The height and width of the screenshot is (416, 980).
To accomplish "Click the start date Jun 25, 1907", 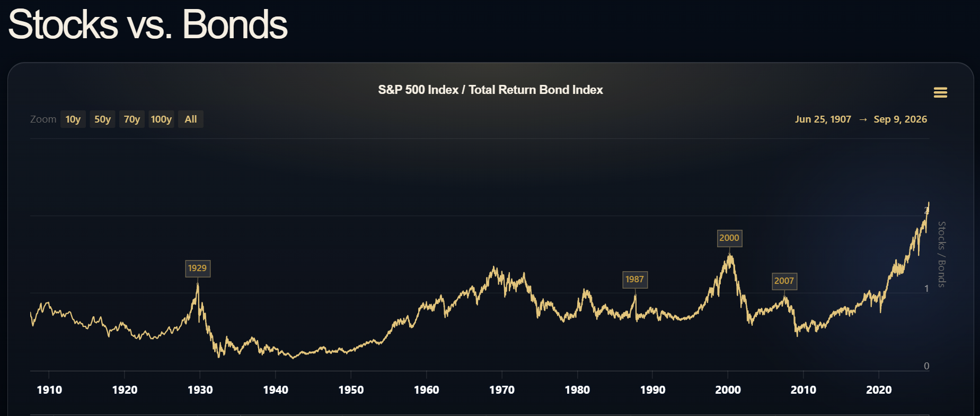I will (823, 119).
